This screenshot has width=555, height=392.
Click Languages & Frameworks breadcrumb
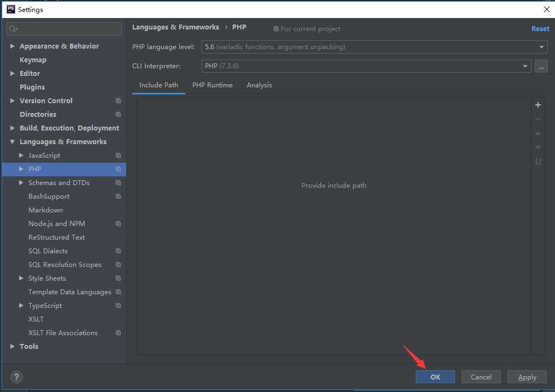click(x=175, y=27)
